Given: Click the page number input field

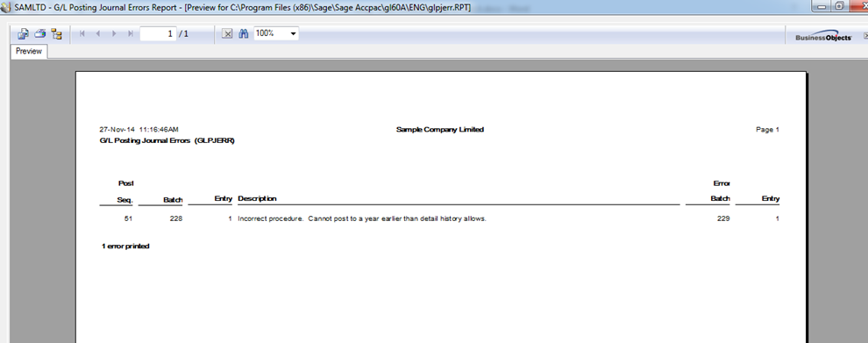Looking at the screenshot, I should [x=159, y=34].
